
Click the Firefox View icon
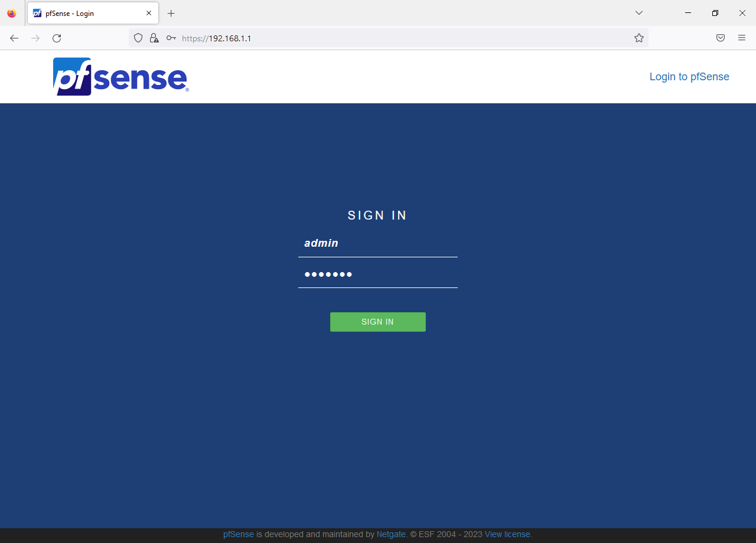12,13
